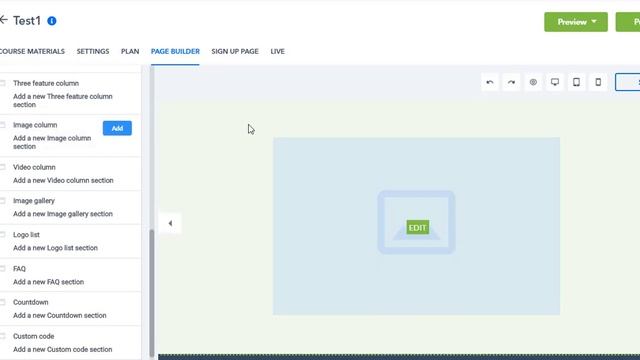Click Add button for Image column
Viewport: 640px width, 360px height.
coord(117,128)
